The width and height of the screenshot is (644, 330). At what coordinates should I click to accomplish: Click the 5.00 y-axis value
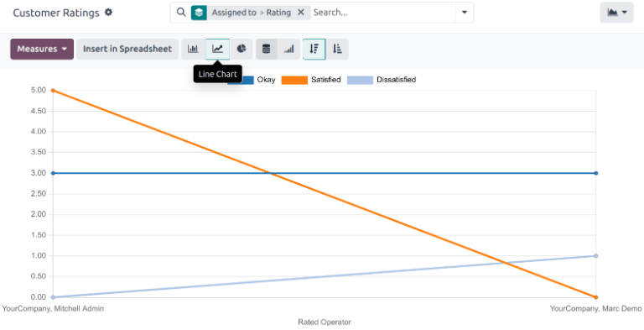[x=39, y=90]
